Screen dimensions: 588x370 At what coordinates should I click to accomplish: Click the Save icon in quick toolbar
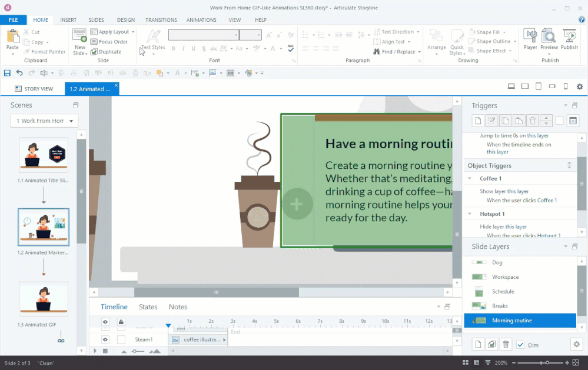tap(7, 73)
